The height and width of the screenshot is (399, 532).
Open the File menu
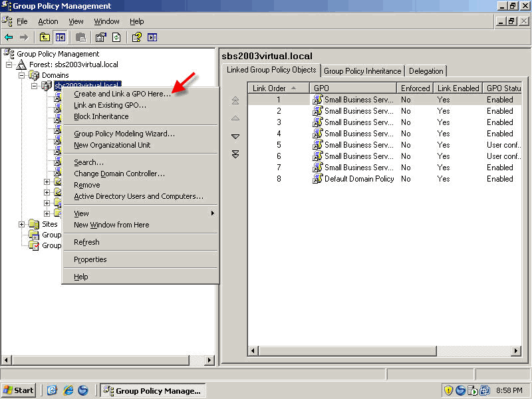click(x=22, y=21)
